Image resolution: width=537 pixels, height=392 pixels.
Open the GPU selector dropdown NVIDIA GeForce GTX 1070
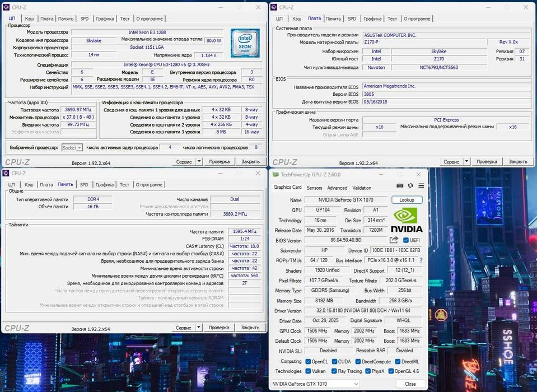pyautogui.click(x=315, y=384)
